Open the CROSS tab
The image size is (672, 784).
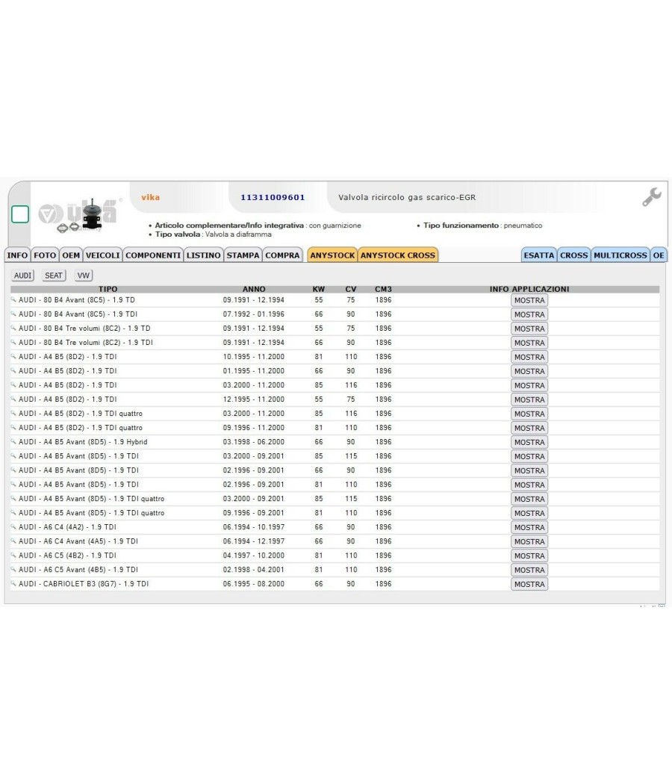click(x=574, y=255)
